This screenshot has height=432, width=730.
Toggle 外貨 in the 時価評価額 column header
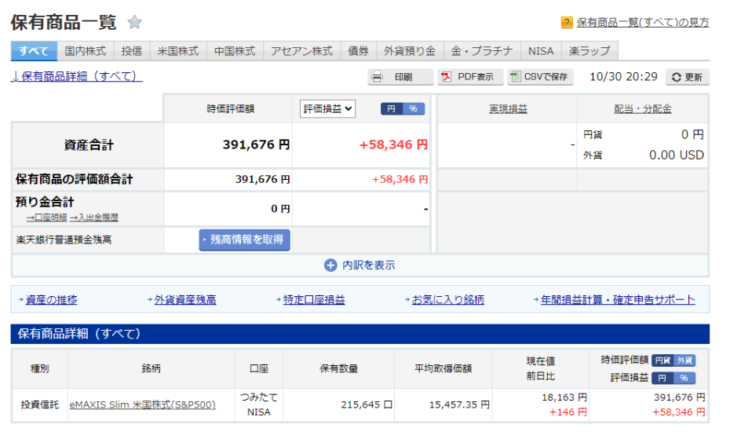pos(688,360)
